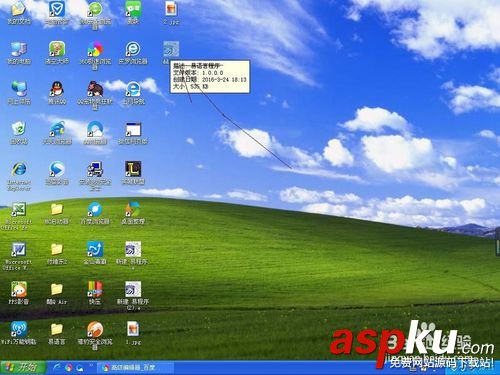Select the My Computer desktop icon
The width and height of the screenshot is (500, 375).
point(19,53)
